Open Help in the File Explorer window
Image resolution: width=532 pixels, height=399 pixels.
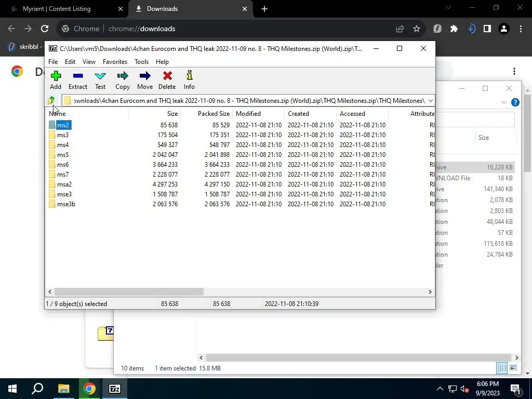tap(515, 102)
